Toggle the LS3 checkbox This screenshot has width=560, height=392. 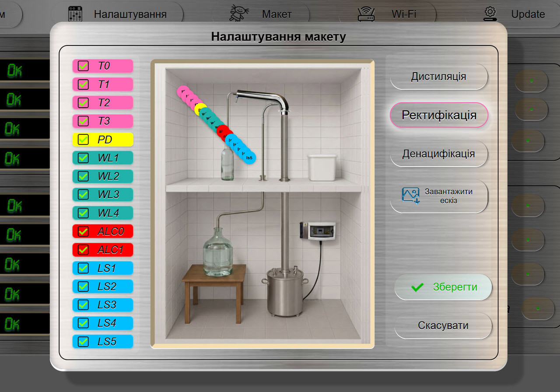click(x=83, y=305)
